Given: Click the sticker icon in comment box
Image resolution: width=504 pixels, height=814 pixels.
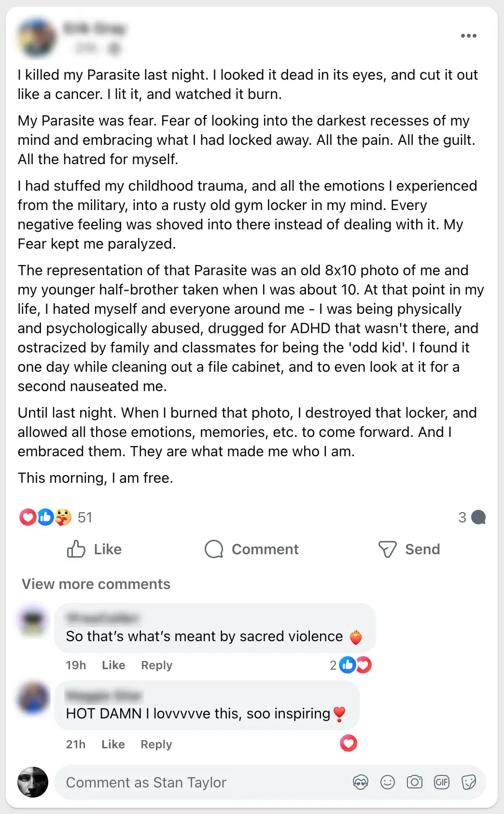Looking at the screenshot, I should click(469, 782).
